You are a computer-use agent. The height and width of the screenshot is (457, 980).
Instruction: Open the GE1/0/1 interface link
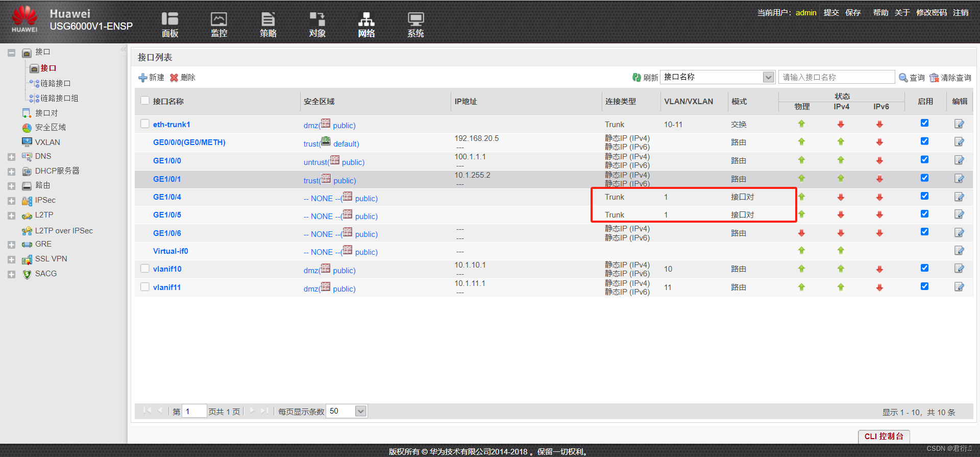pyautogui.click(x=167, y=179)
